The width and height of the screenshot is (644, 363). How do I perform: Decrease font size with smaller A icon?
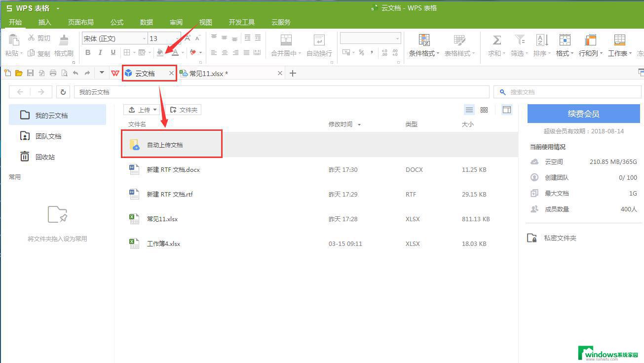click(197, 38)
